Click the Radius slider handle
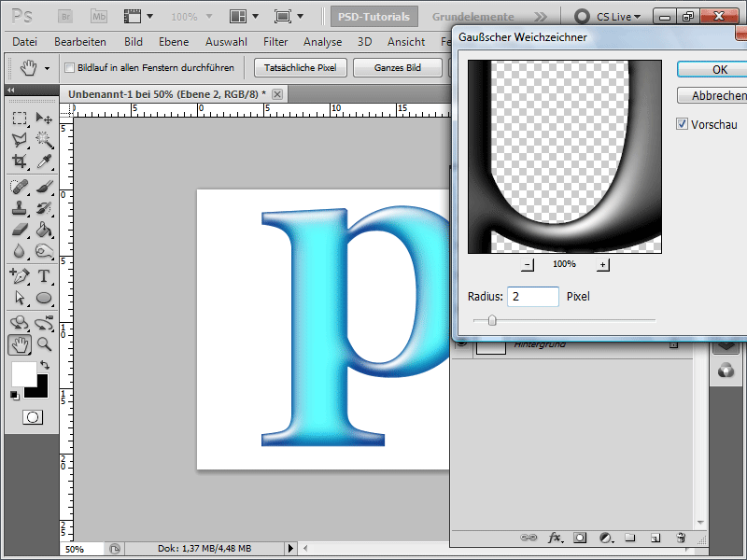Viewport: 747px width, 560px height. click(492, 320)
